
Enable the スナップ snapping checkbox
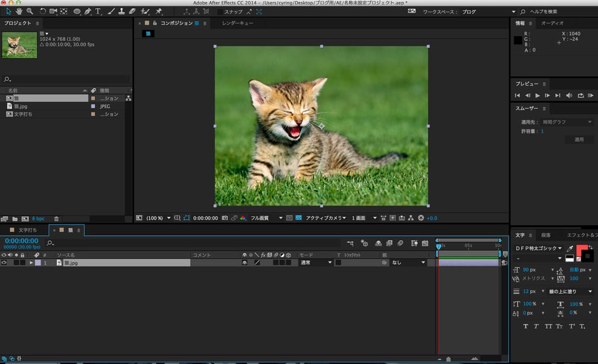tap(220, 11)
